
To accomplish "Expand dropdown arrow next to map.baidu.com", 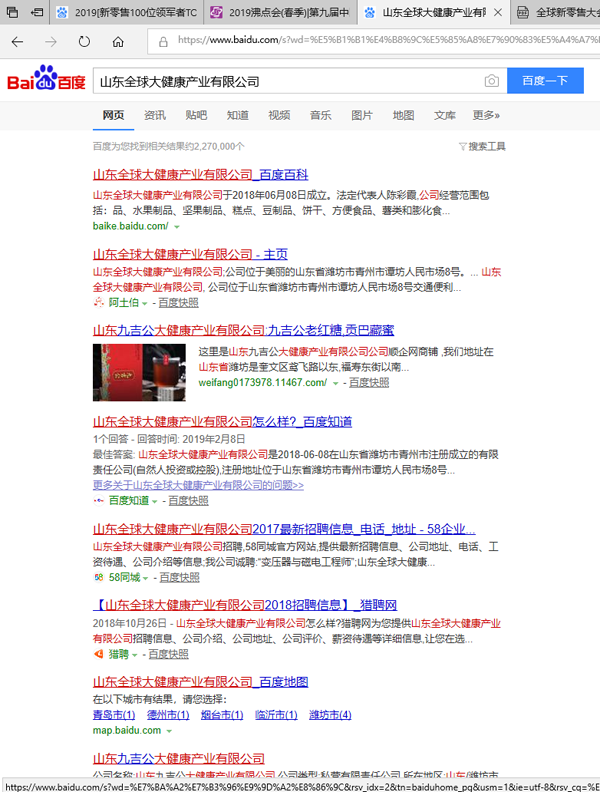I will [x=169, y=731].
